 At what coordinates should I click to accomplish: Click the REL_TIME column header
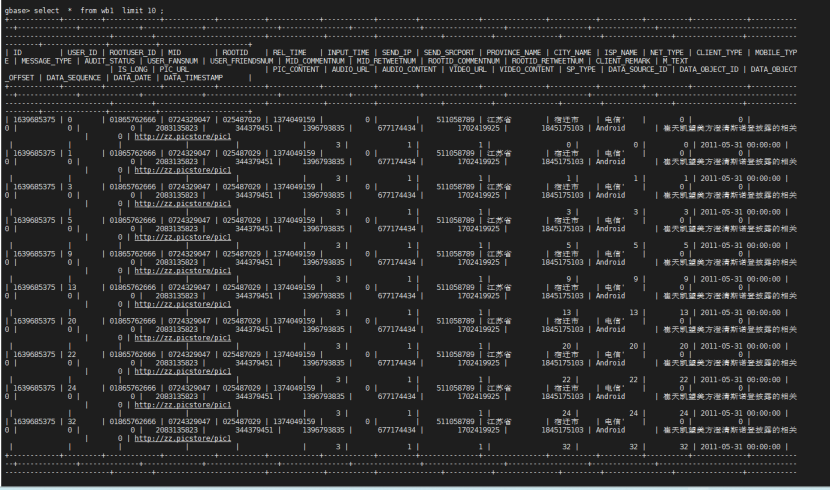289,52
